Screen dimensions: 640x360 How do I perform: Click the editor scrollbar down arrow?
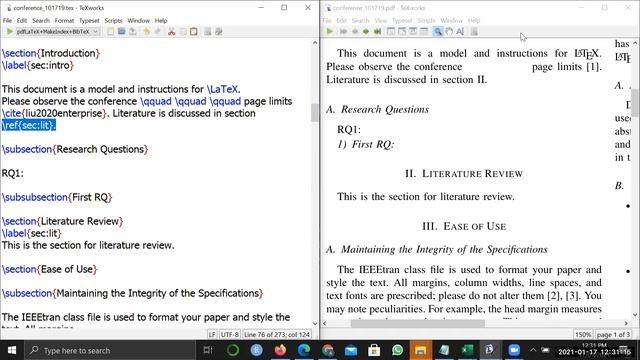point(315,323)
